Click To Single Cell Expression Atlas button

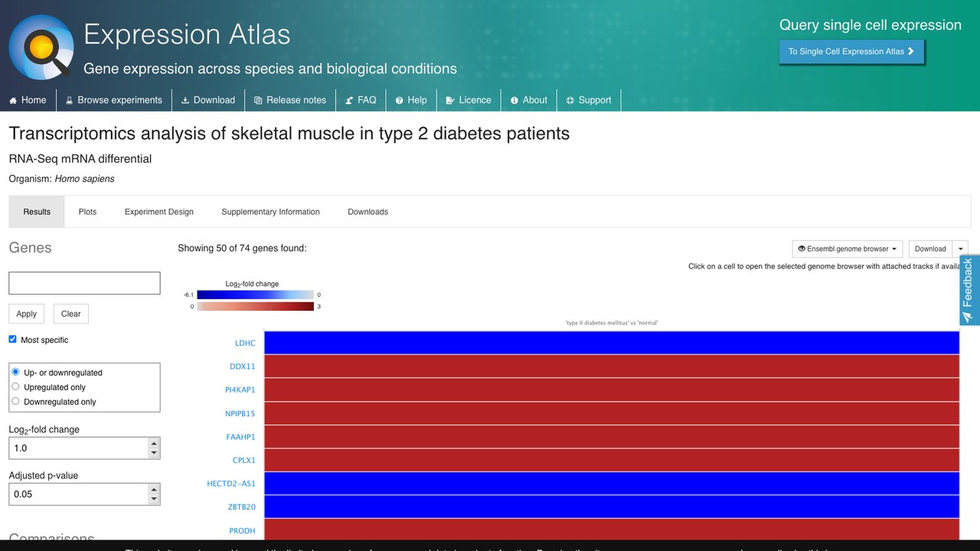click(x=851, y=51)
